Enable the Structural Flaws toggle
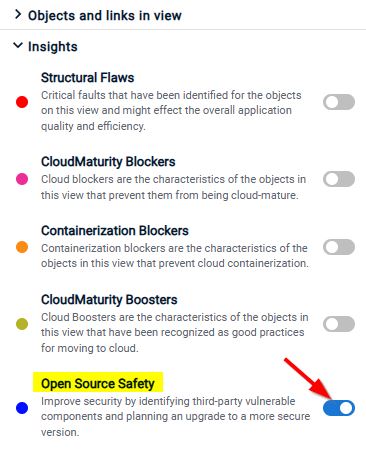 point(339,102)
